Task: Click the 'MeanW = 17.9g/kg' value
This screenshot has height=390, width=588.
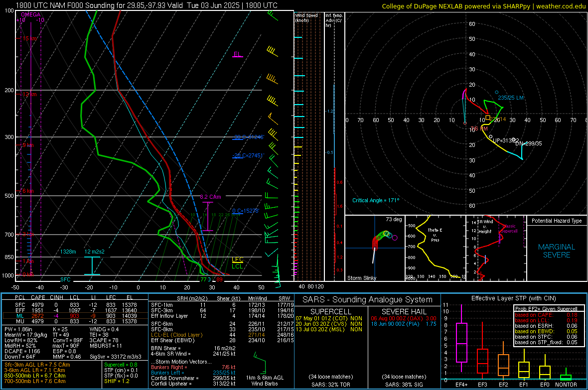Action: (x=25, y=335)
